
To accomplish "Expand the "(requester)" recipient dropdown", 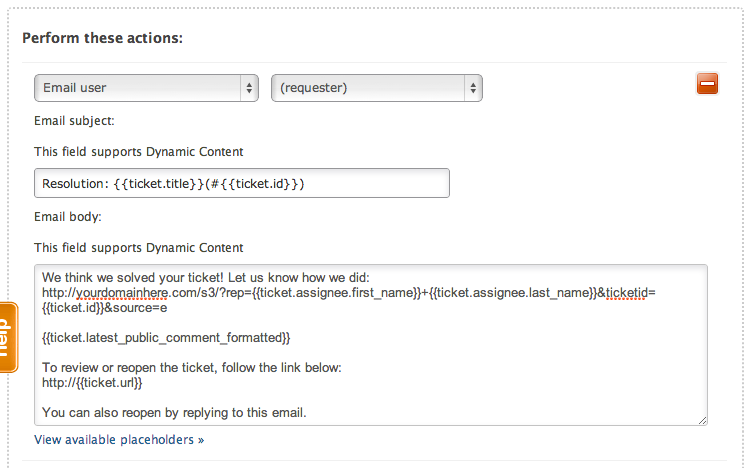I will point(376,88).
